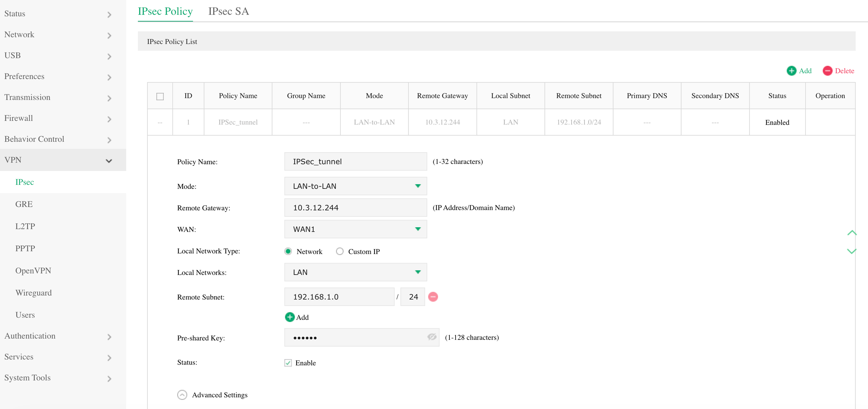Open the IPsec submenu item

tap(63, 182)
